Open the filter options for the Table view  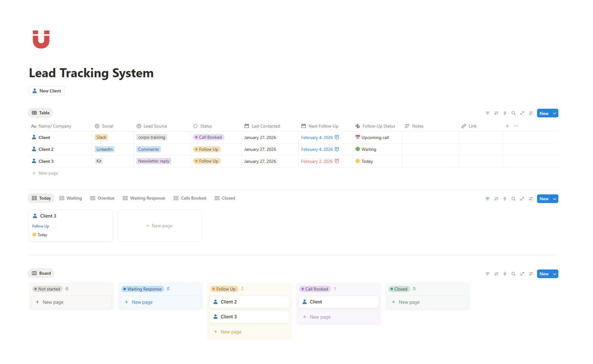tap(487, 113)
